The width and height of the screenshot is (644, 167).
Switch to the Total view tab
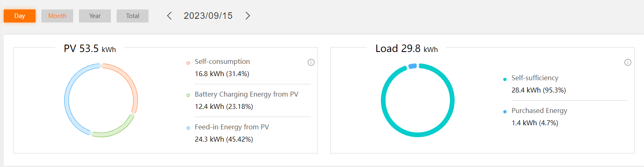pos(133,16)
